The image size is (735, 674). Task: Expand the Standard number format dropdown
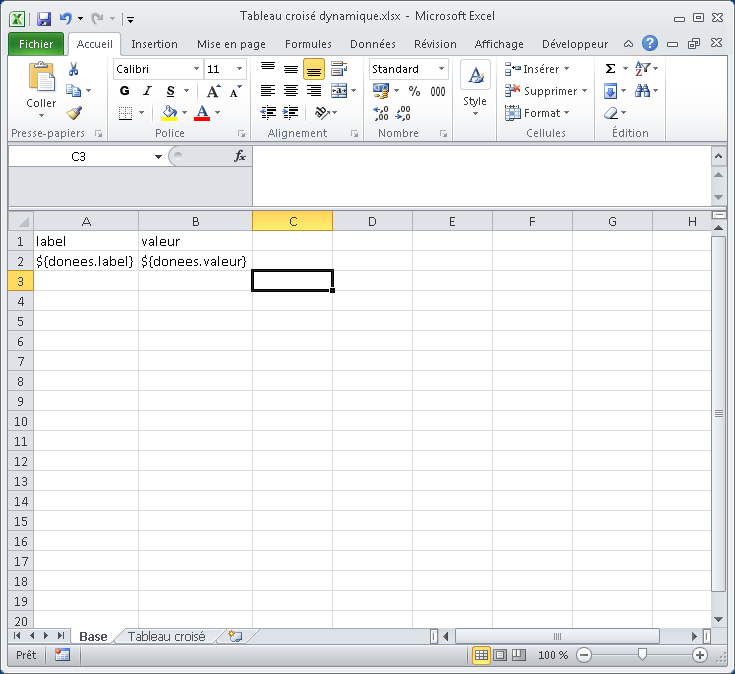441,69
